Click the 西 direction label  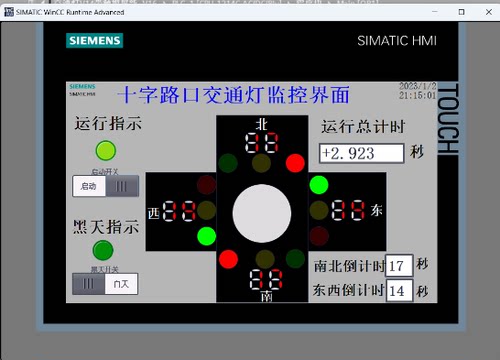pyautogui.click(x=154, y=213)
